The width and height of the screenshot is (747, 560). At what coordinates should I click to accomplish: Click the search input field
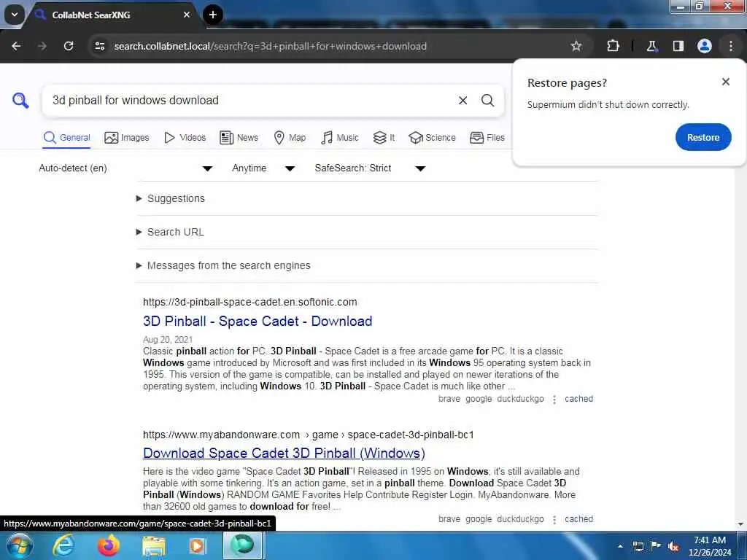(x=250, y=101)
